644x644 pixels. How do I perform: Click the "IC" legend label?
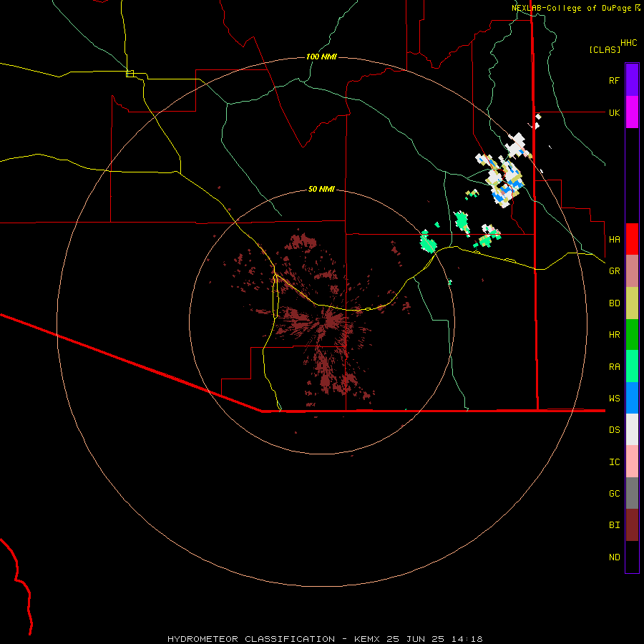pyautogui.click(x=614, y=462)
